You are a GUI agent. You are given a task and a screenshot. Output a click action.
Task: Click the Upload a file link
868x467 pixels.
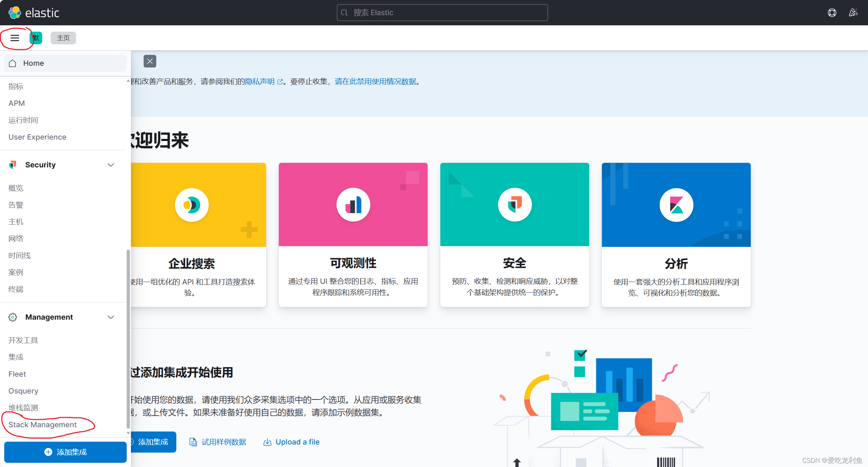pyautogui.click(x=297, y=442)
